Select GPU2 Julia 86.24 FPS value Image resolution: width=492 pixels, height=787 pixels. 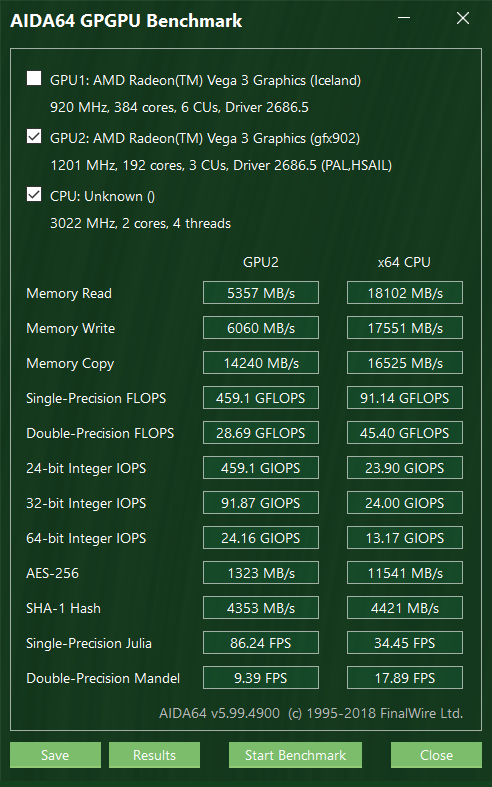click(x=261, y=643)
